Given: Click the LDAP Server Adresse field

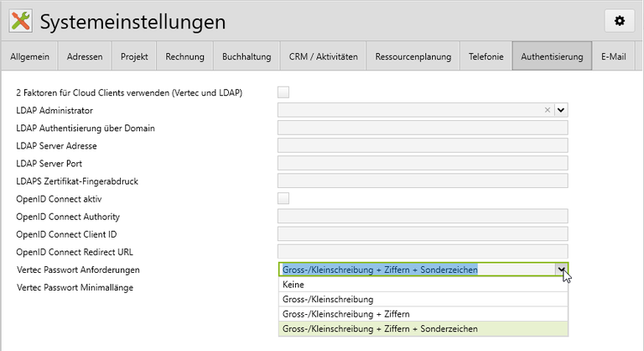Looking at the screenshot, I should click(x=423, y=145).
